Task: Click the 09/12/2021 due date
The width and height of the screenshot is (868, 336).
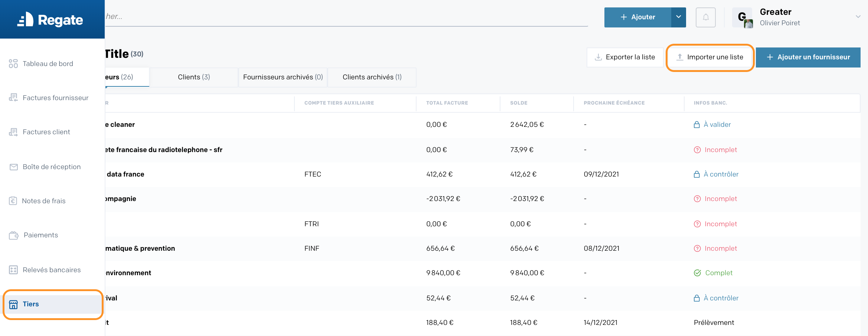Action: click(601, 174)
